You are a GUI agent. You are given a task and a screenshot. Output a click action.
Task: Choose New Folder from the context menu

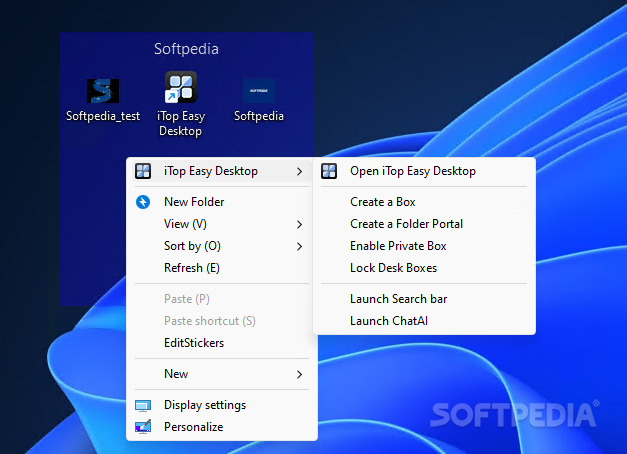(x=222, y=202)
